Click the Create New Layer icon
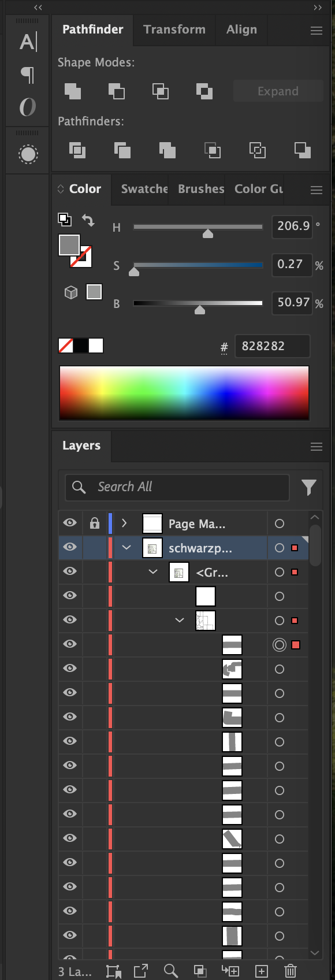This screenshot has height=980, width=335. pos(261,971)
